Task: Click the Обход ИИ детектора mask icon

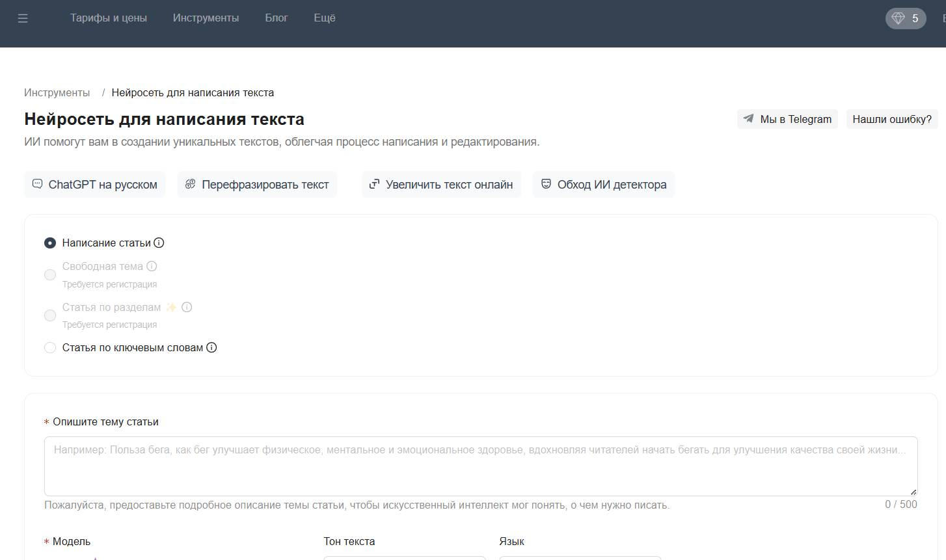Action: [546, 184]
